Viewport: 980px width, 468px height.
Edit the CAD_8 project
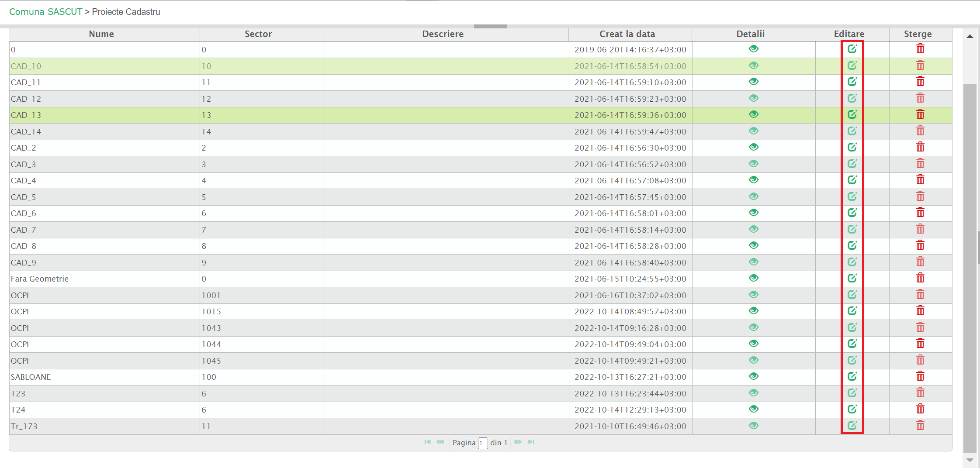tap(852, 245)
